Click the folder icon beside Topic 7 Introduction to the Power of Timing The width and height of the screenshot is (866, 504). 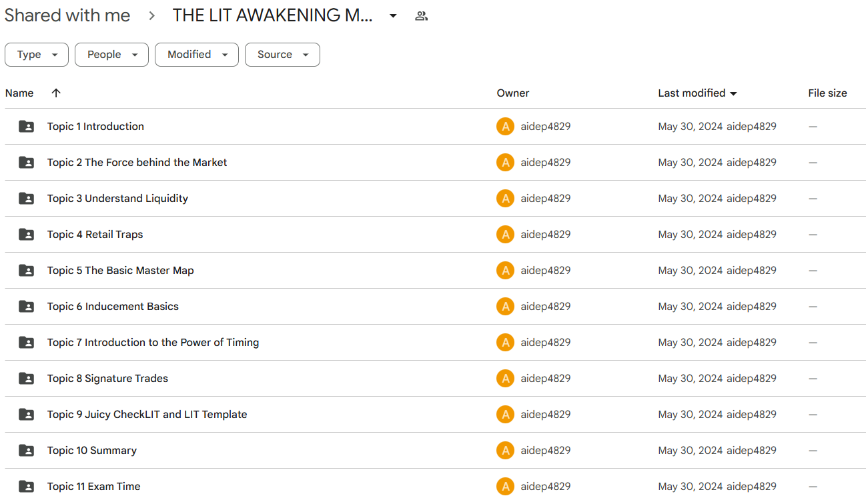pyautogui.click(x=26, y=342)
